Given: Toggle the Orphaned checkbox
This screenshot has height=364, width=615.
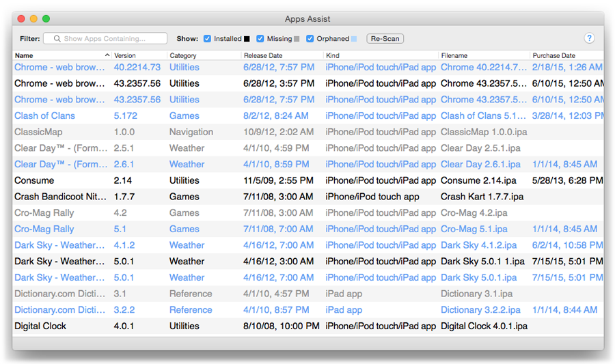Looking at the screenshot, I should point(310,38).
